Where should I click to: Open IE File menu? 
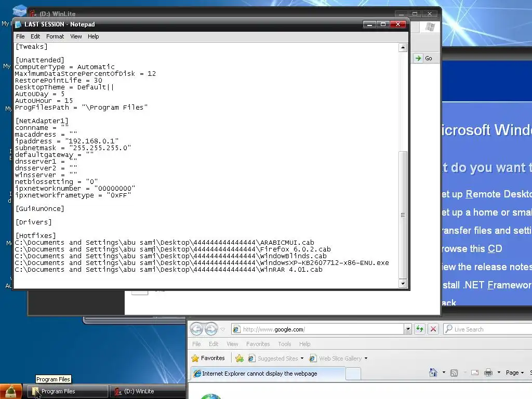[x=196, y=344]
